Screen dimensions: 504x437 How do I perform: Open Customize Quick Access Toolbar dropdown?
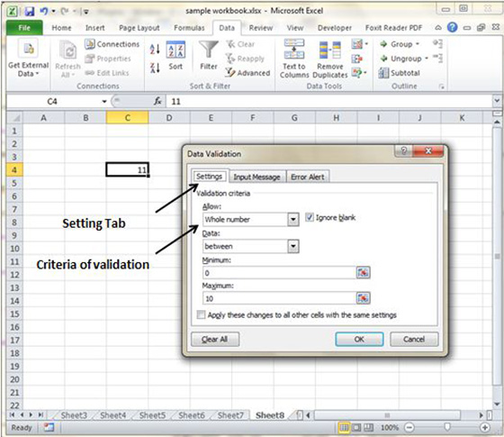[86, 12]
